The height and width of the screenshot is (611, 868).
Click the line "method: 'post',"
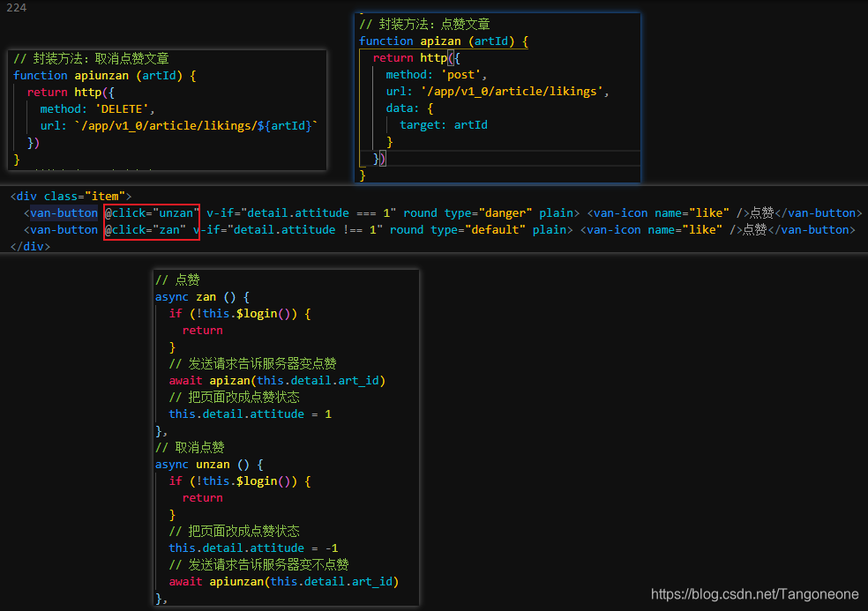[437, 75]
